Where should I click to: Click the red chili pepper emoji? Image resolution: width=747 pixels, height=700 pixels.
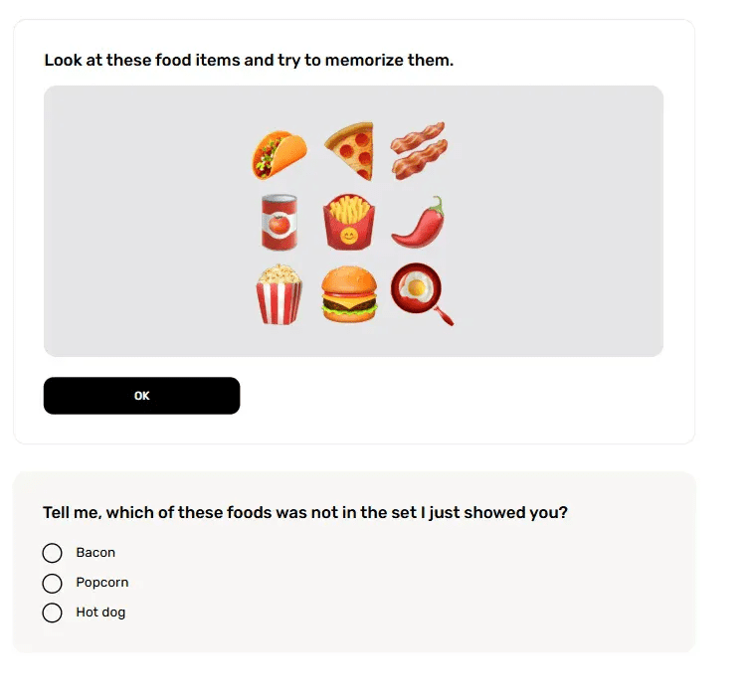click(418, 222)
